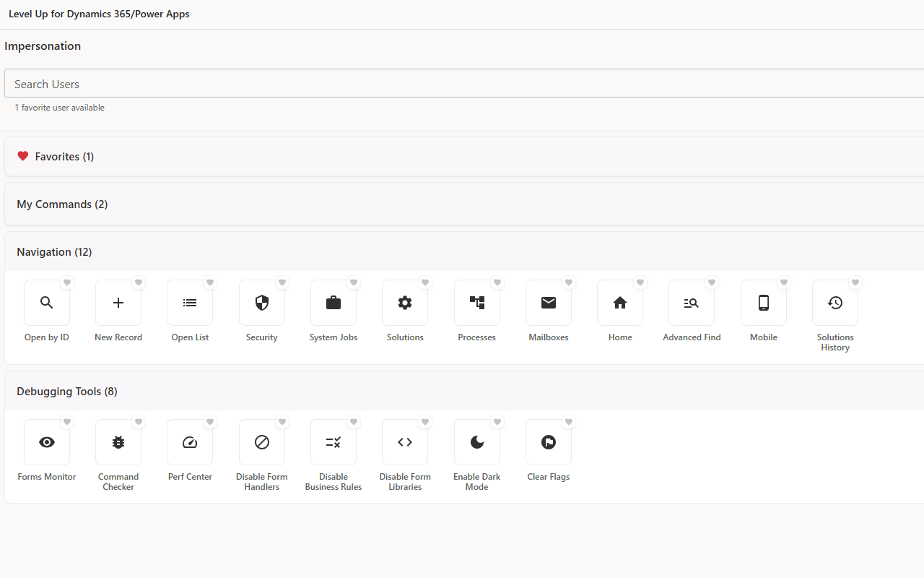Toggle favorite heart on Forms Monitor
Screen dimensions: 924x578
tap(67, 422)
